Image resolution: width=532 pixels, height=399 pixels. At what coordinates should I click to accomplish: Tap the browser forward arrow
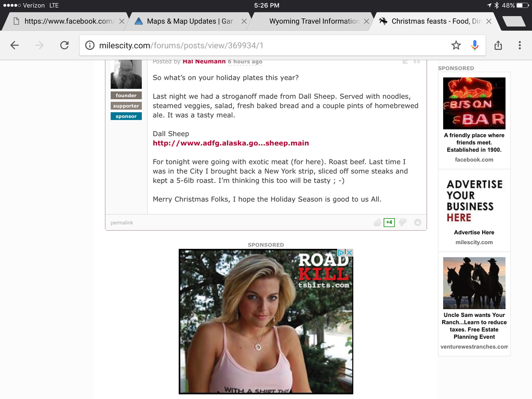pyautogui.click(x=39, y=45)
